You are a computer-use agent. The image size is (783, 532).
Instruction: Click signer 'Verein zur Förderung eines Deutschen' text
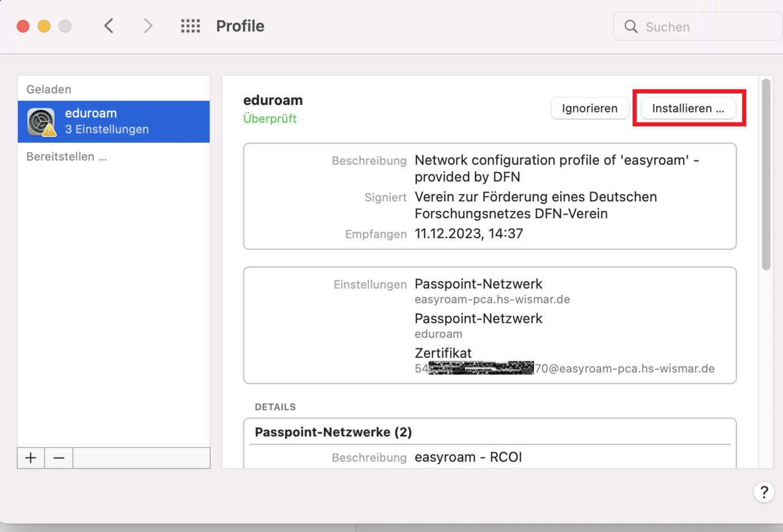(x=536, y=205)
